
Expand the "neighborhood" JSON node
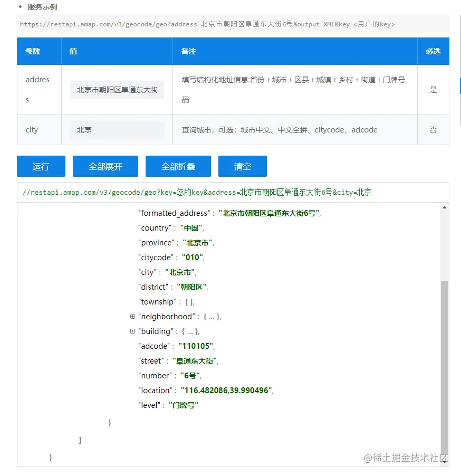point(132,316)
